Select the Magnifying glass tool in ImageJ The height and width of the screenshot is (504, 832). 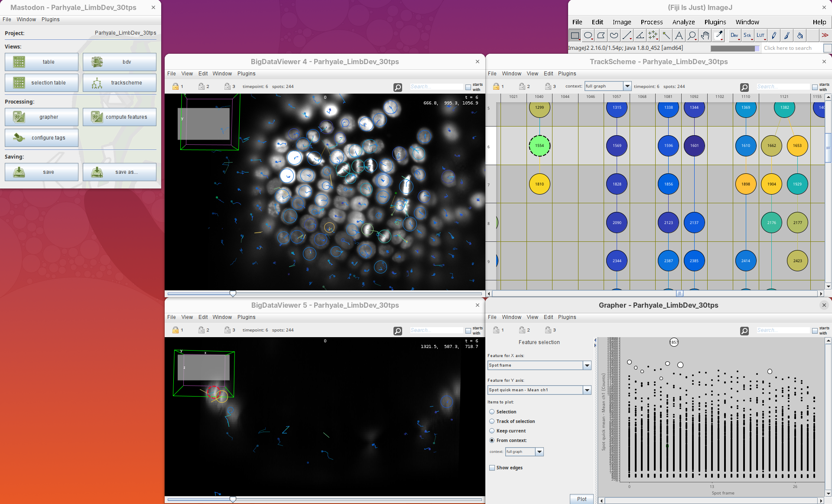[692, 36]
